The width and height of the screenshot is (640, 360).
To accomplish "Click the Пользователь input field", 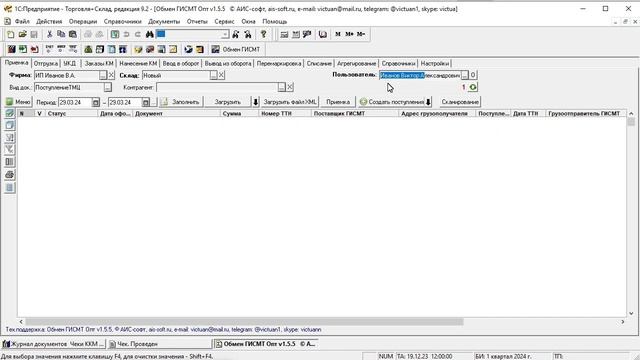I will coord(420,75).
